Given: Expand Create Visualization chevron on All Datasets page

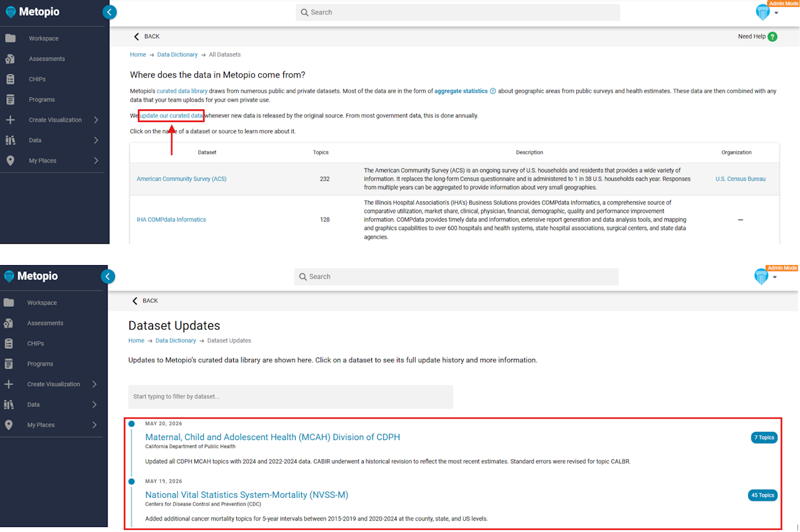Looking at the screenshot, I should click(96, 120).
